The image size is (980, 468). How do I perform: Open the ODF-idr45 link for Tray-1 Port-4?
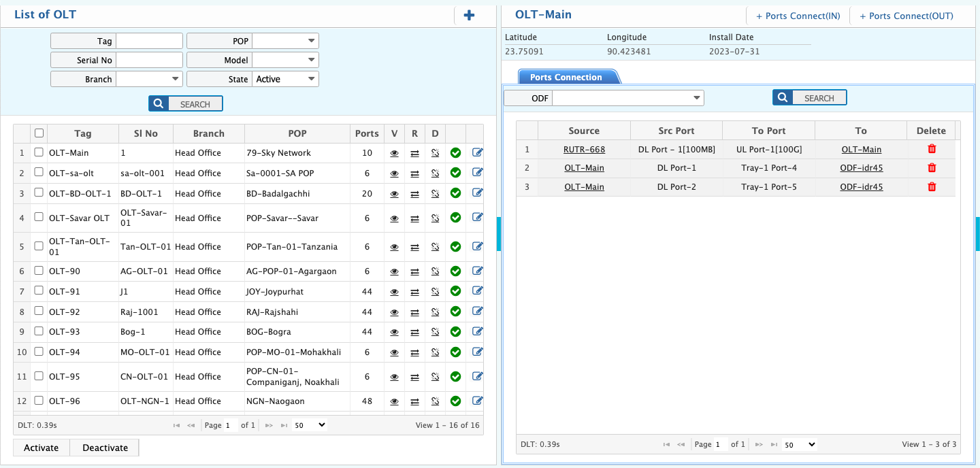(861, 168)
